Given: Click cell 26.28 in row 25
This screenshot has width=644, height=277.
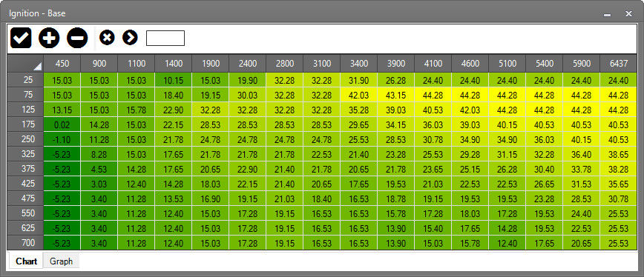Looking at the screenshot, I should (396, 80).
